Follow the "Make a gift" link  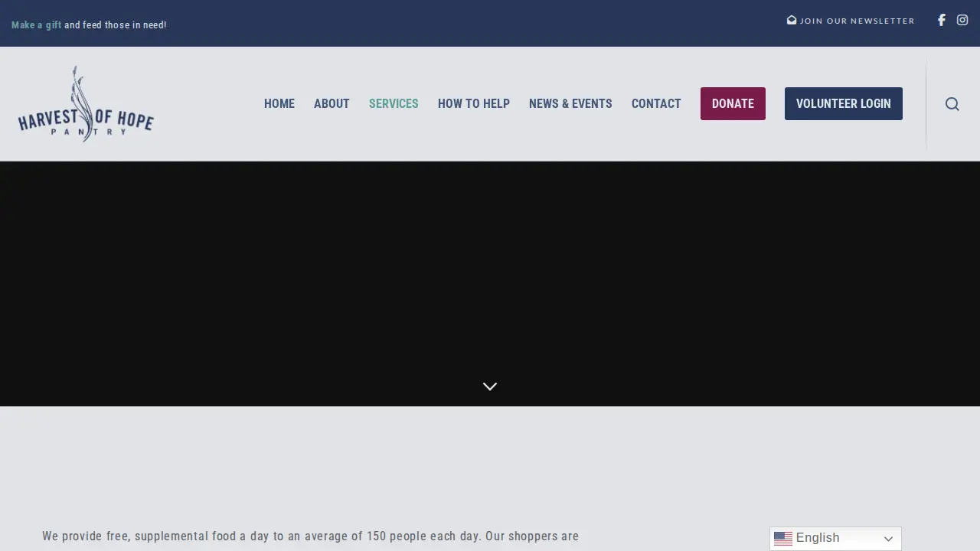[x=37, y=25]
